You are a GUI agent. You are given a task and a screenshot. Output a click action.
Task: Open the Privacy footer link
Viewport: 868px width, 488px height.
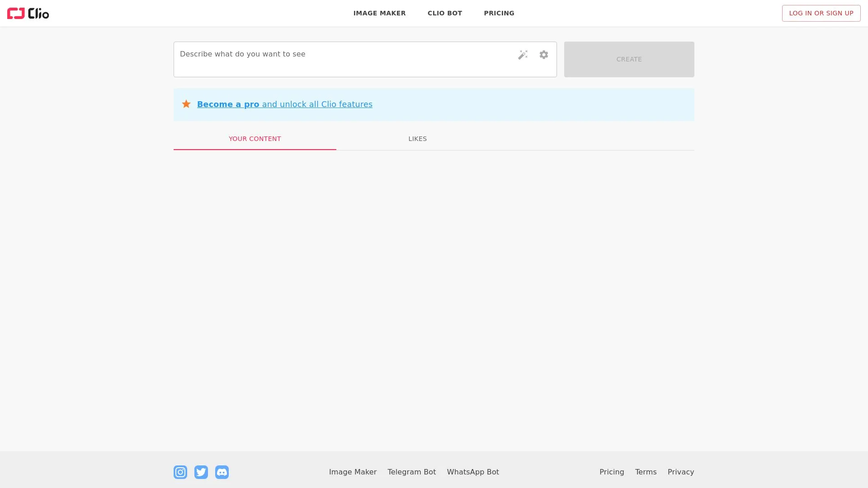pyautogui.click(x=680, y=472)
